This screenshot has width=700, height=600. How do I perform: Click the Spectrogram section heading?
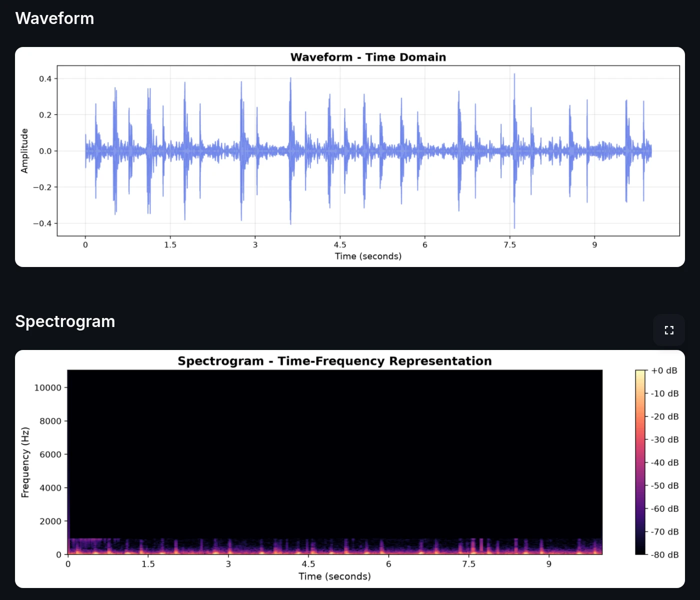click(65, 321)
